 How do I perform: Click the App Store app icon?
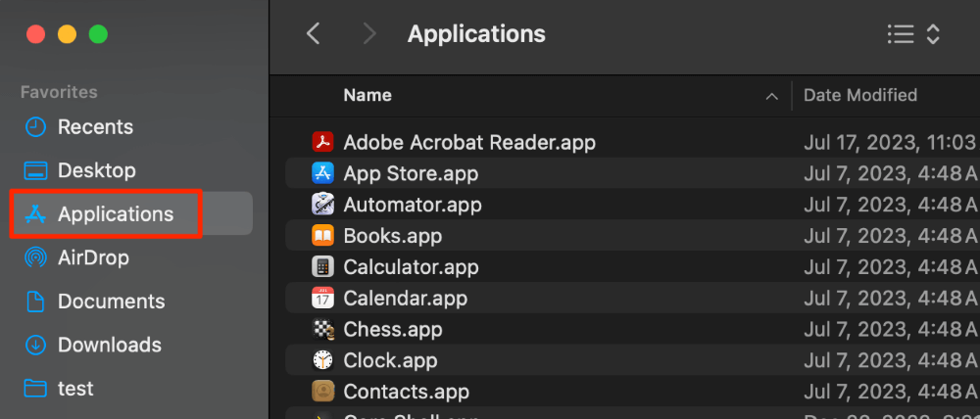(x=322, y=173)
